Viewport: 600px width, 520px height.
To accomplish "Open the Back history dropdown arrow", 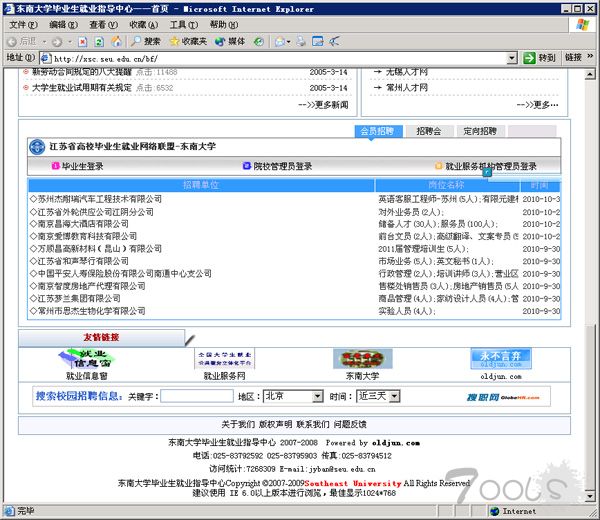I will point(44,41).
